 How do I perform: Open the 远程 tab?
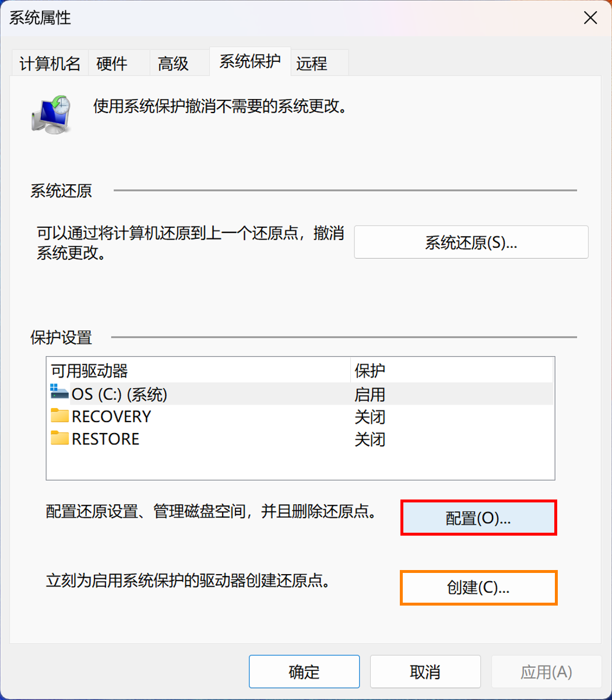(312, 64)
